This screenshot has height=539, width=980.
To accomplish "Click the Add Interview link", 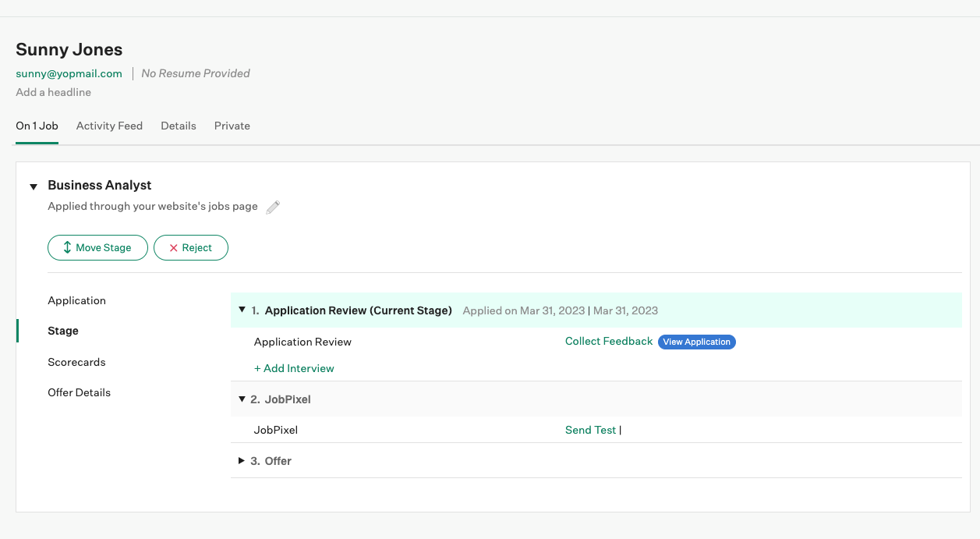I will (294, 368).
